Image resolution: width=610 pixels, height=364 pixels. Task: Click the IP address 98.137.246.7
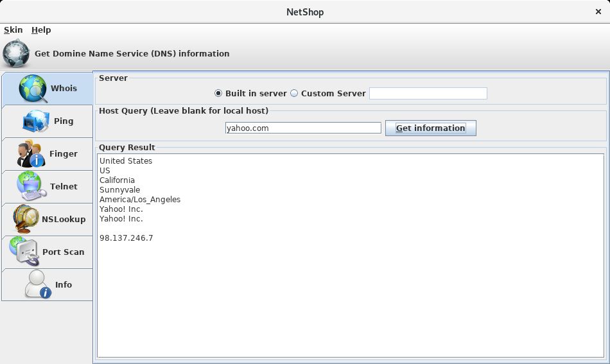(126, 238)
